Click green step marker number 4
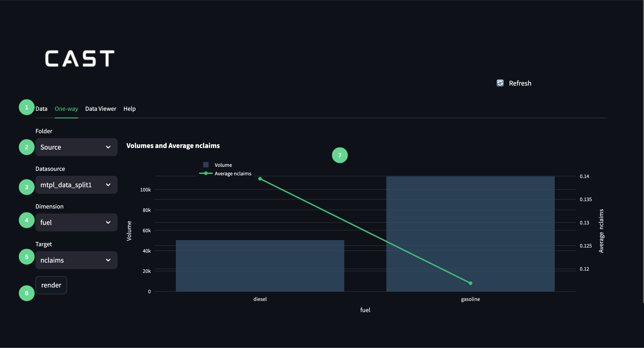Screen dimensions: 644x348 [26, 220]
